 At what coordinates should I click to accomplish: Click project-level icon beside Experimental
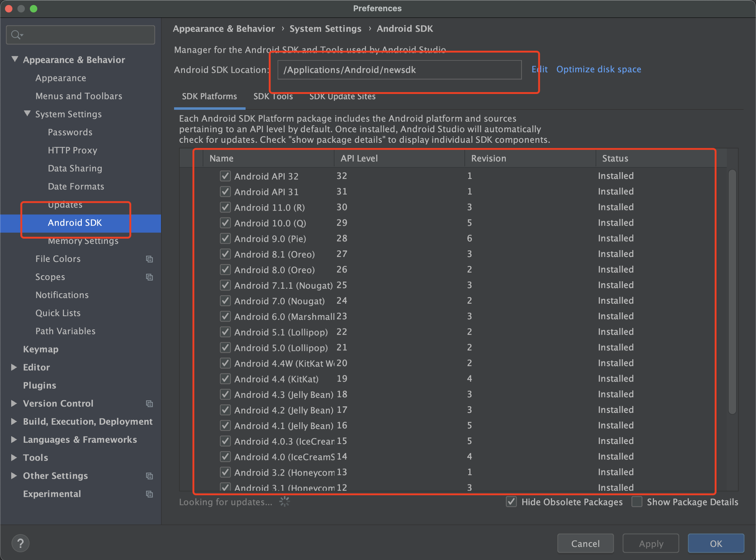point(150,494)
